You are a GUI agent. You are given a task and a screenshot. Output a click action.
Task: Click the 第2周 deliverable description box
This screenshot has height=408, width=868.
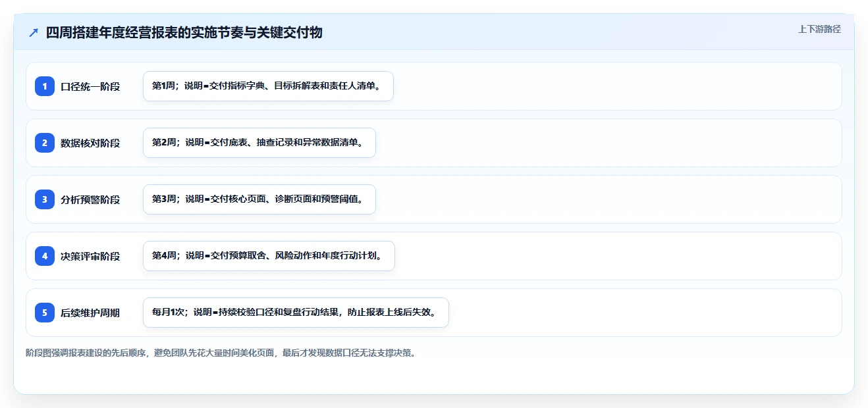(x=259, y=143)
